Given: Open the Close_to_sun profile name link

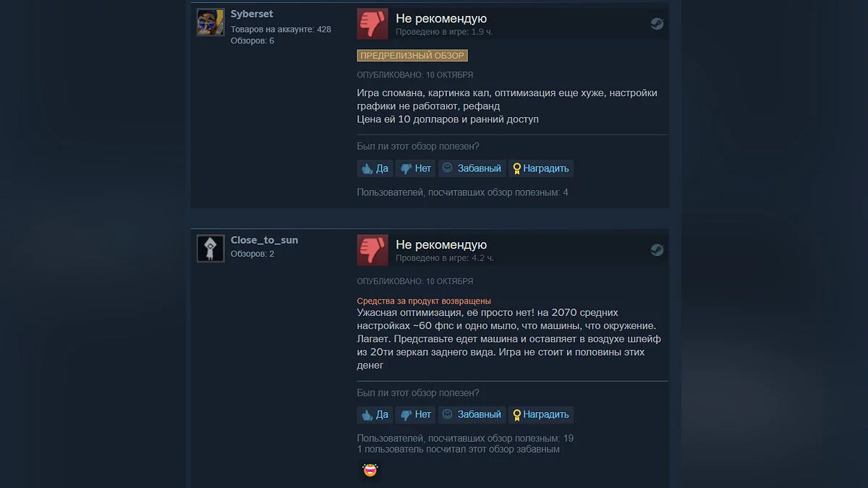Looking at the screenshot, I should point(264,240).
